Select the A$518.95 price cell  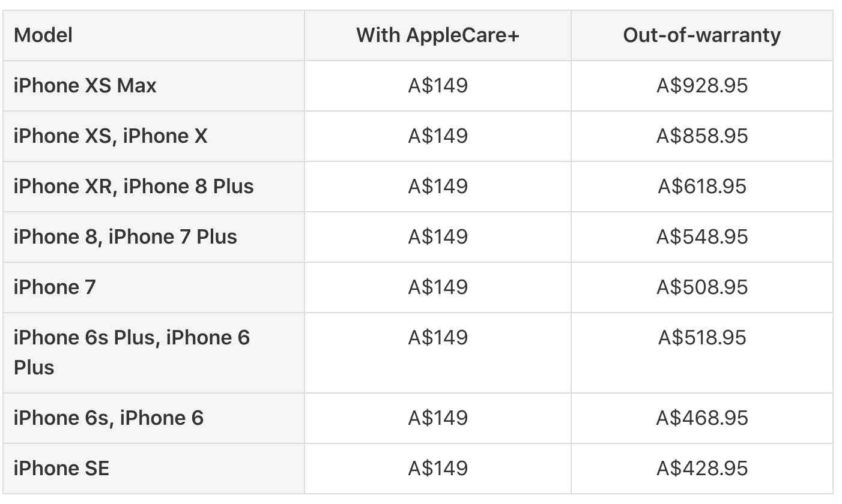(702, 353)
